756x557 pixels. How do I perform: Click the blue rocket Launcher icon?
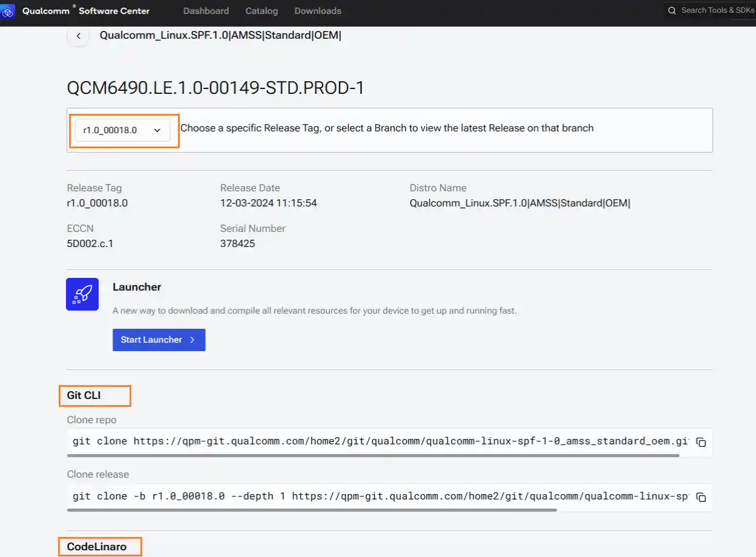click(82, 294)
